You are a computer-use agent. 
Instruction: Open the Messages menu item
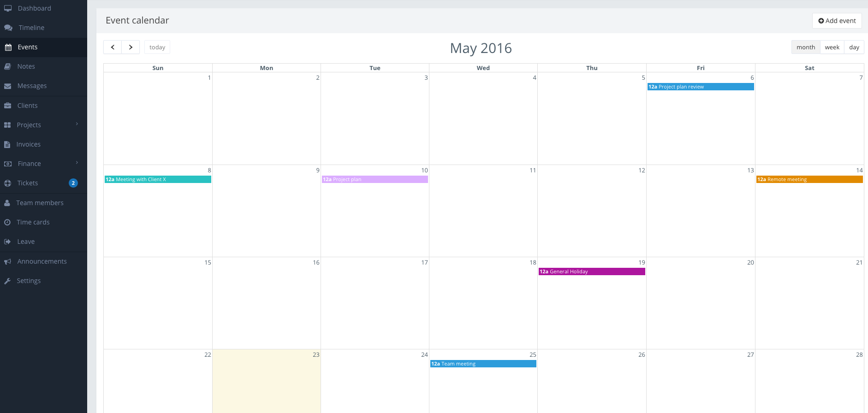tap(43, 86)
